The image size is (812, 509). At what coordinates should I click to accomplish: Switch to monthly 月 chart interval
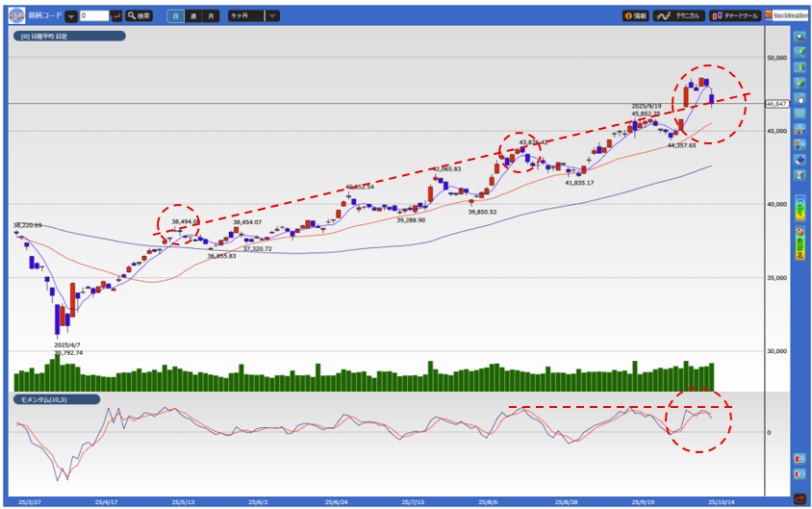pos(211,15)
